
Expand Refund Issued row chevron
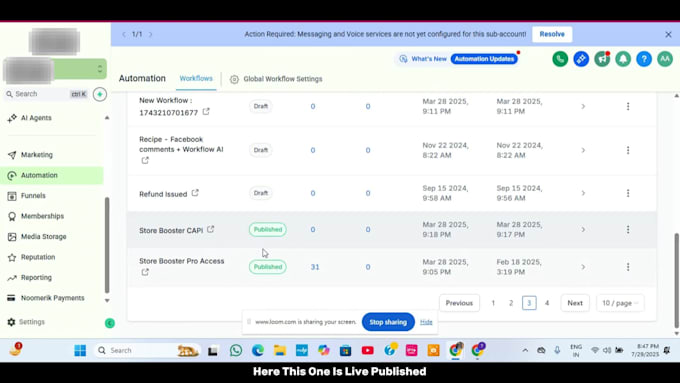(x=583, y=193)
